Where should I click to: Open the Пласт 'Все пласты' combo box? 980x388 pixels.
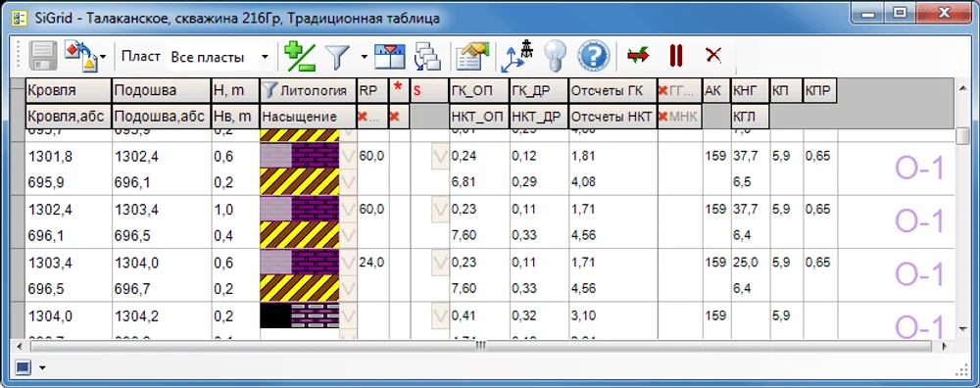pyautogui.click(x=220, y=57)
